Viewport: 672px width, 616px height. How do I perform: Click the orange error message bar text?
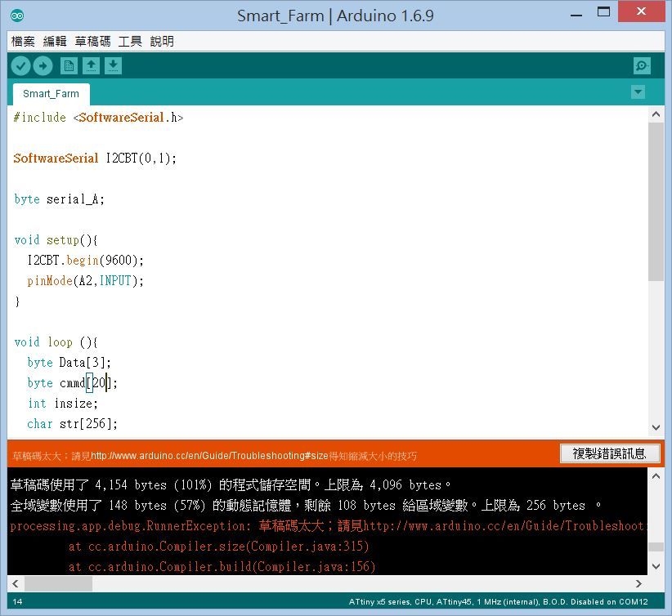coord(215,456)
